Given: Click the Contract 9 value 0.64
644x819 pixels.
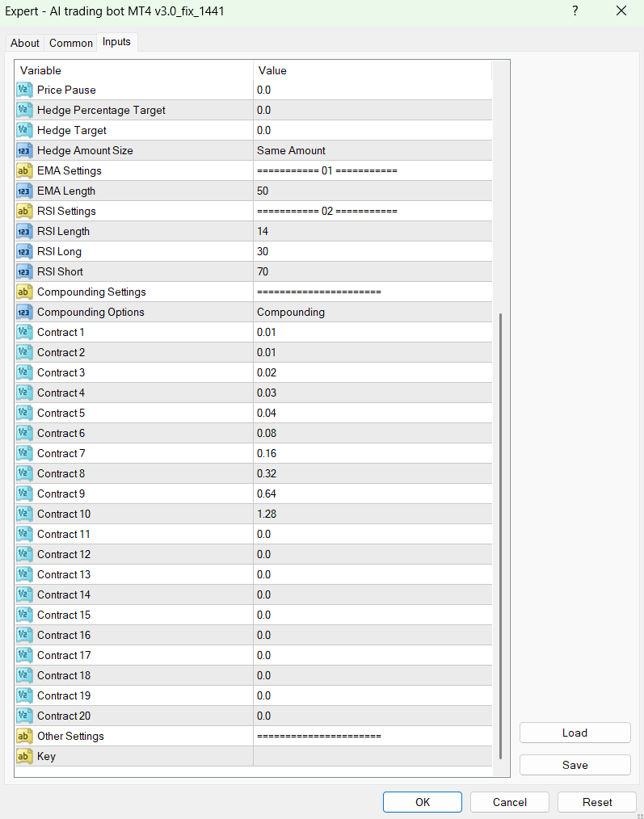Looking at the screenshot, I should [x=373, y=493].
